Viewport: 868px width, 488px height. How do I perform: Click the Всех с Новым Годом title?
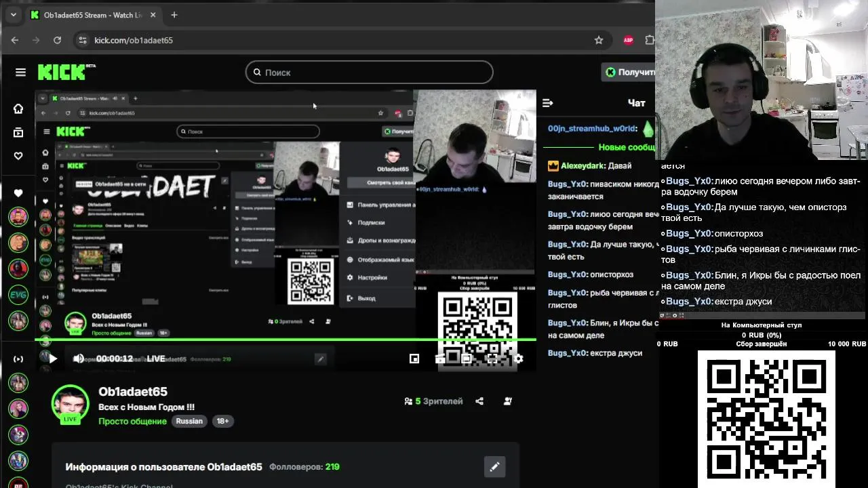click(146, 407)
